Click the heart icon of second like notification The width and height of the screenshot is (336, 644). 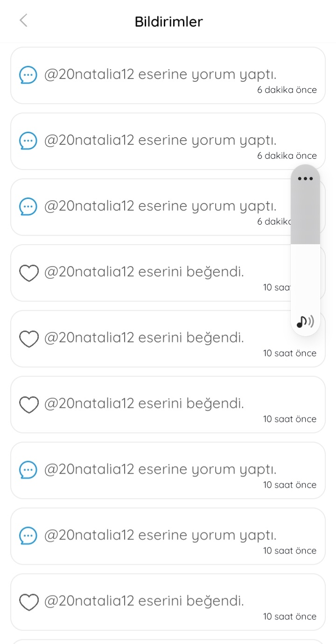coord(28,339)
